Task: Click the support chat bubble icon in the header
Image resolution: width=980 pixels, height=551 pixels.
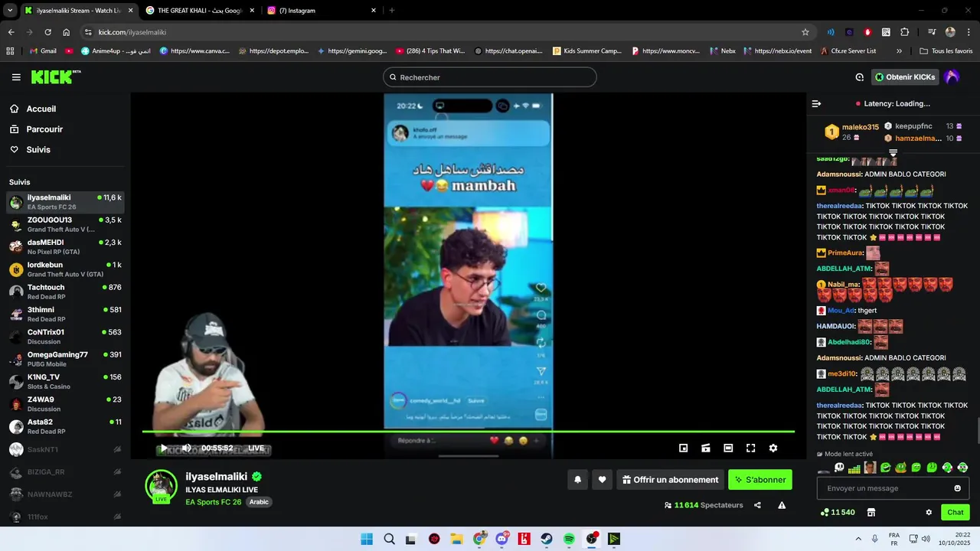Action: tap(860, 77)
